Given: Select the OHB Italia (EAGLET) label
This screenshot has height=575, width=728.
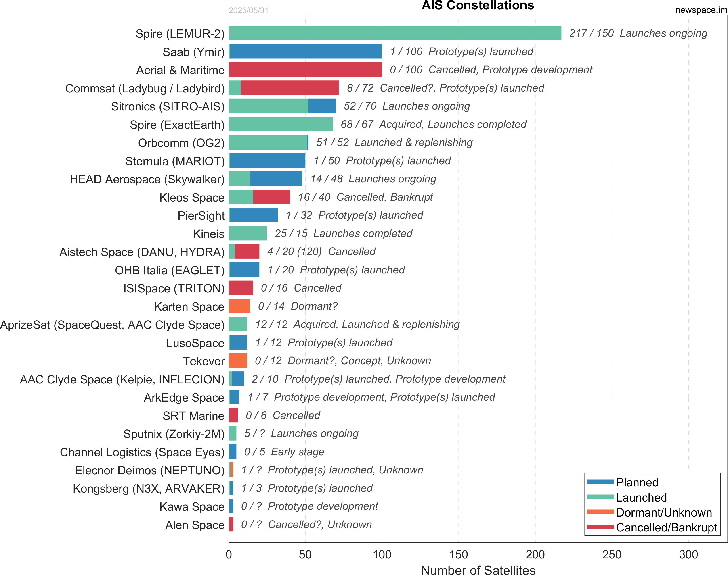Looking at the screenshot, I should (170, 270).
